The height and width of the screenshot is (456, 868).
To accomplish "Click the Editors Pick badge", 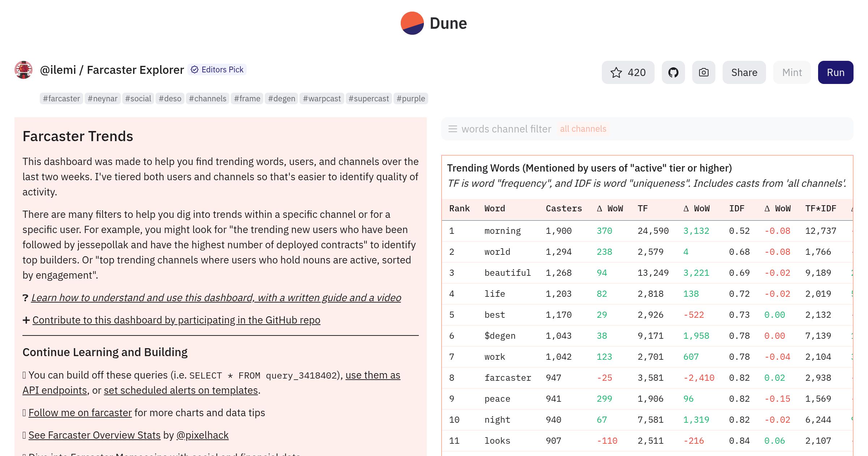I will point(217,69).
